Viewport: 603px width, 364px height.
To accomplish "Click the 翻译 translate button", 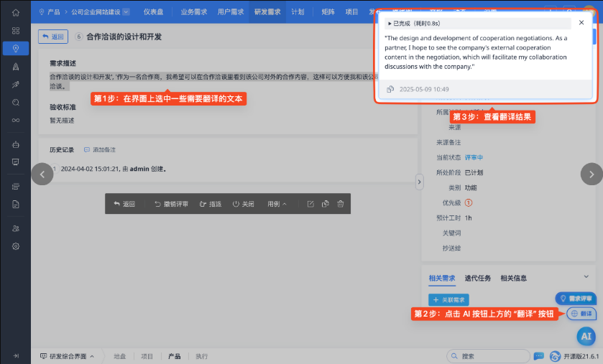I will point(581,314).
